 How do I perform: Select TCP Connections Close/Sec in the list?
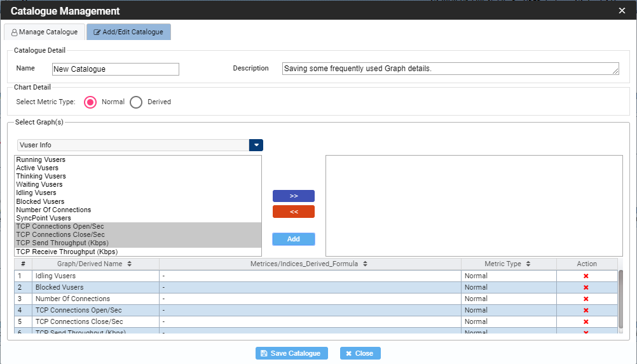click(138, 234)
